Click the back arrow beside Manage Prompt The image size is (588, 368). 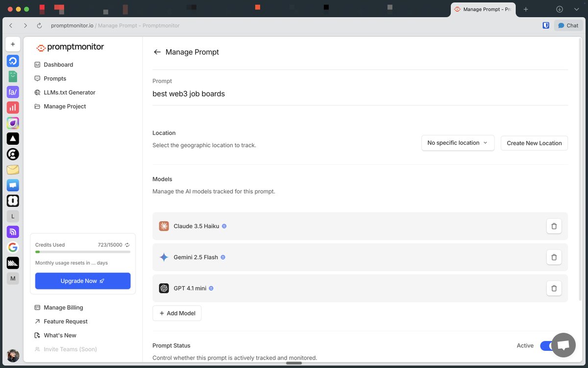coord(157,52)
